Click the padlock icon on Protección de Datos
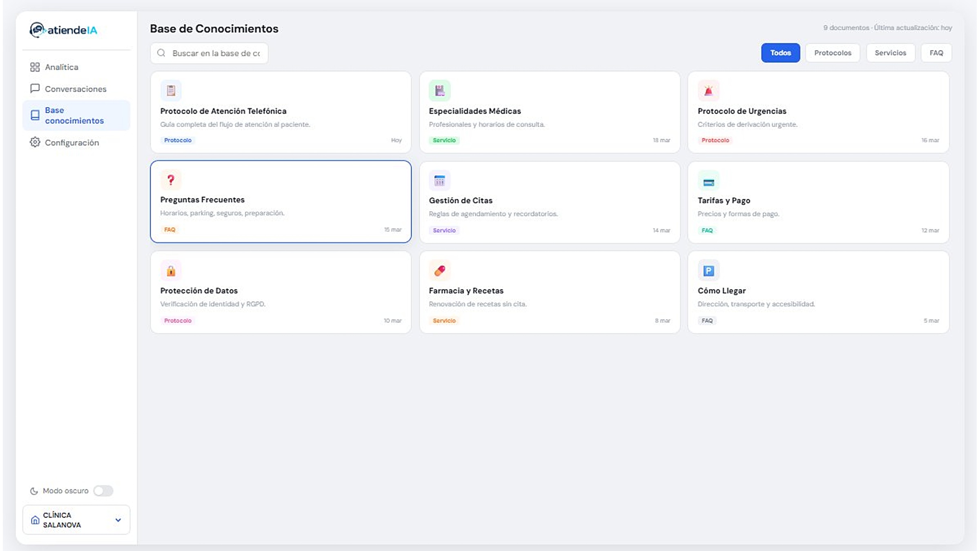The width and height of the screenshot is (980, 551). pos(171,271)
